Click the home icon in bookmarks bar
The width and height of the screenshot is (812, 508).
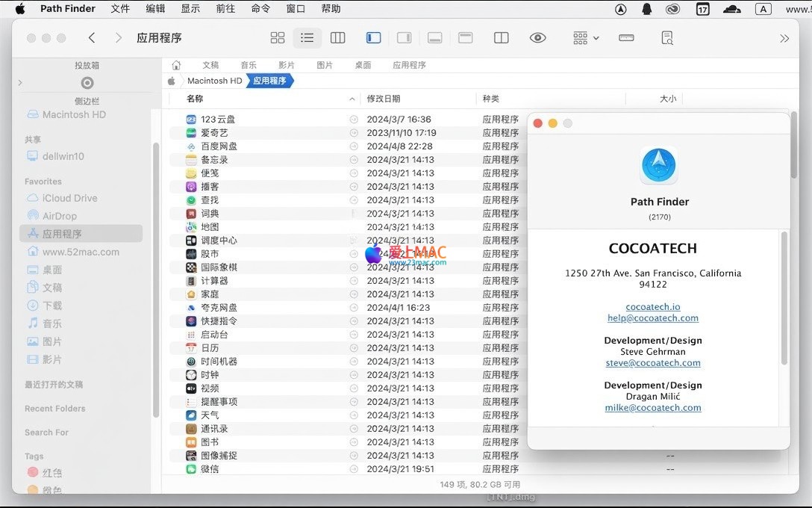pyautogui.click(x=176, y=65)
